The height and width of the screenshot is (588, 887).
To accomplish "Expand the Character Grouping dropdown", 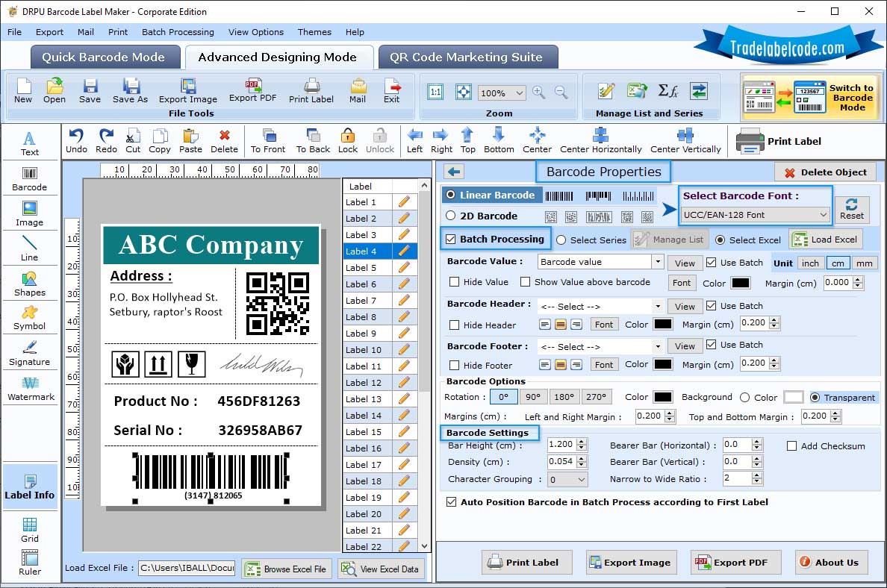I will pos(567,480).
